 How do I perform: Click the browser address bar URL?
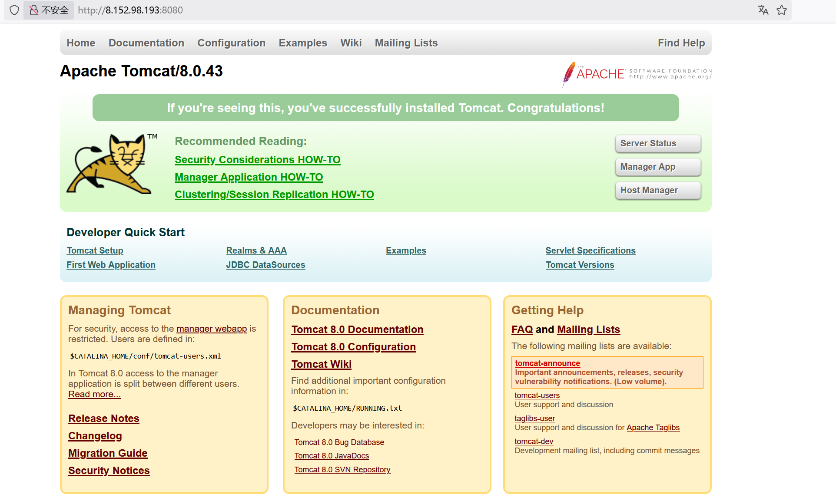[130, 10]
